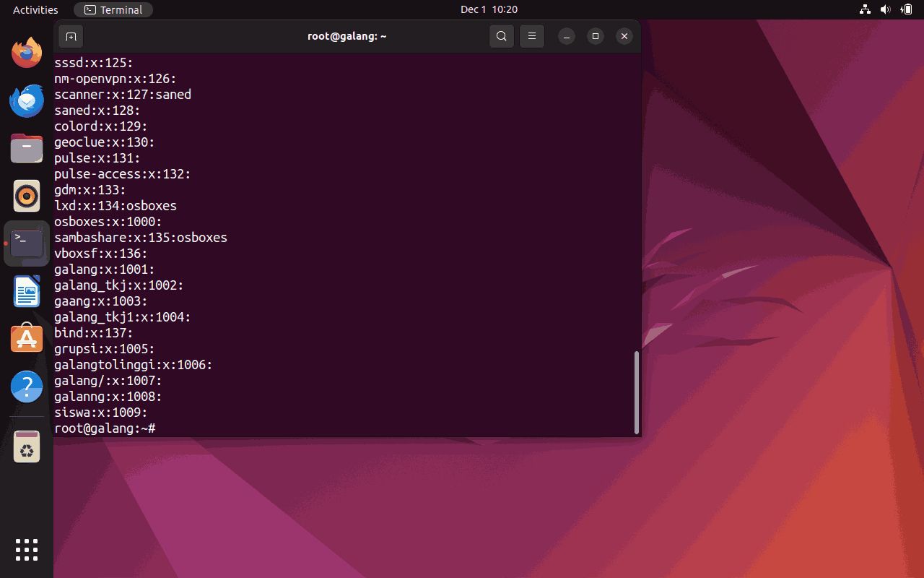The height and width of the screenshot is (578, 924).
Task: Launch Firefox from the dock
Action: pyautogui.click(x=27, y=52)
